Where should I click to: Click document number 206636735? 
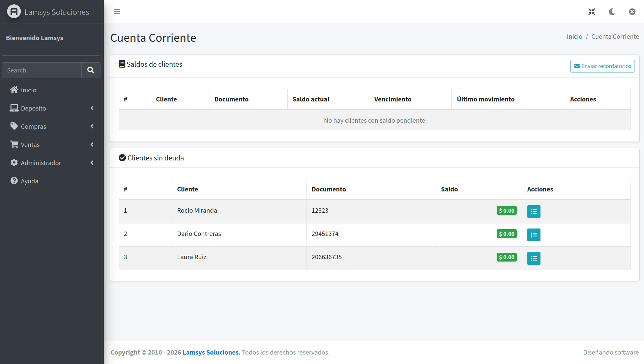327,257
